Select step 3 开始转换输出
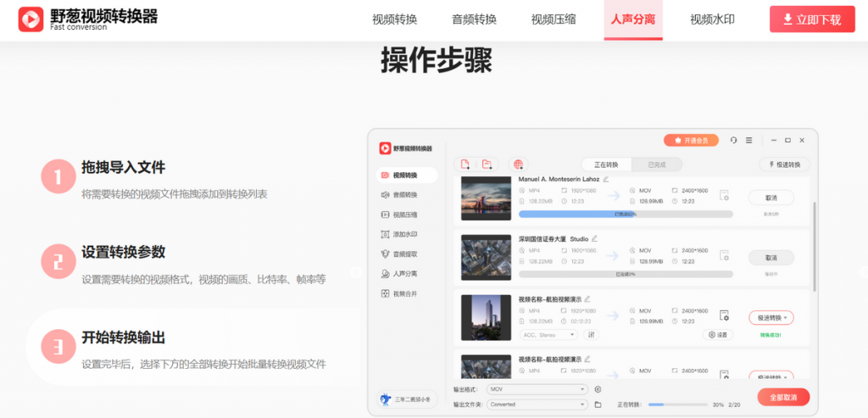 click(x=192, y=348)
